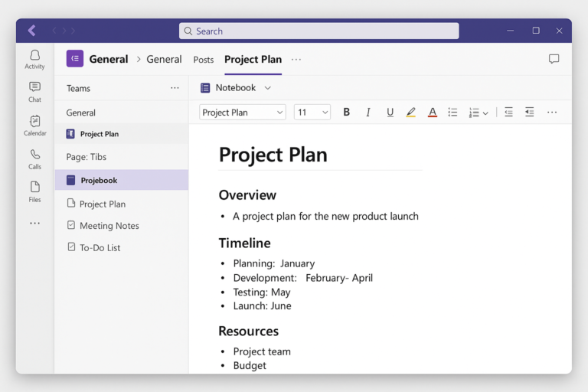Screen dimensions: 588x392
Task: Apply the text highlight color
Action: tap(411, 113)
